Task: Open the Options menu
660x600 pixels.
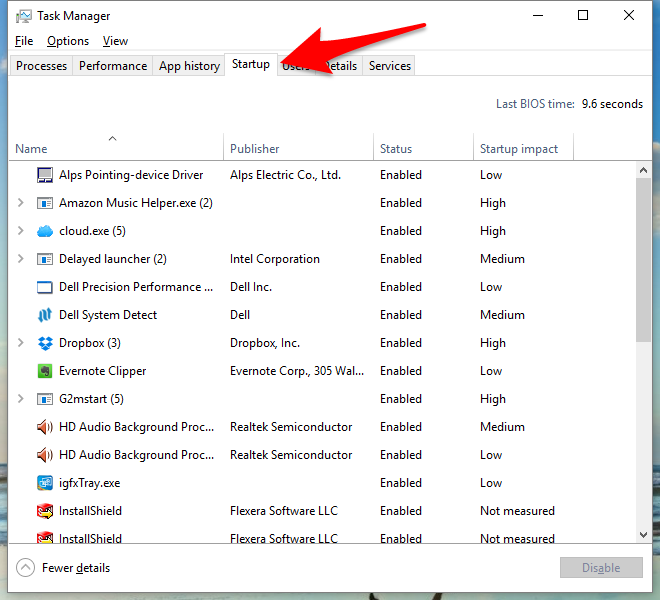Action: tap(68, 41)
